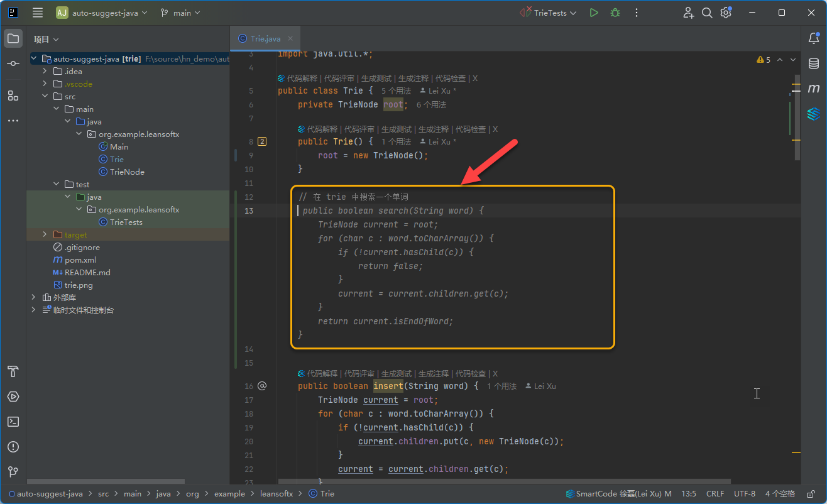Click the SmartCode status bar widget
Viewport: 827px width, 504px height.
point(618,494)
